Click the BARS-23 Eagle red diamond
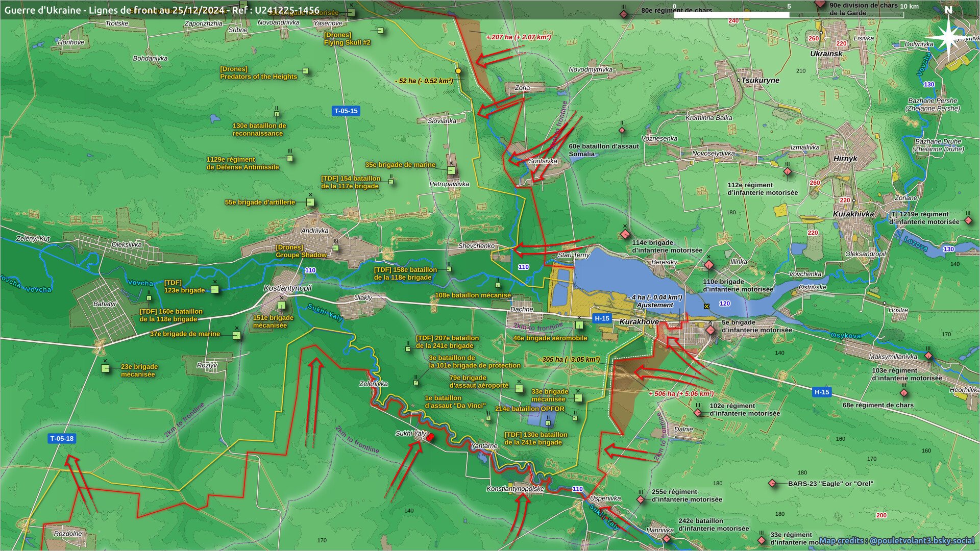This screenshot has height=551, width=980. 772,483
